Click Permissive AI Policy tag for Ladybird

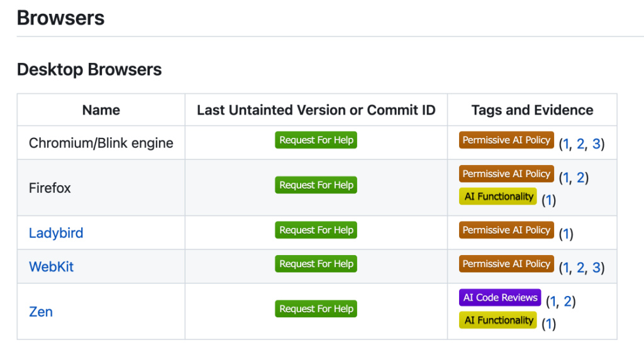506,230
